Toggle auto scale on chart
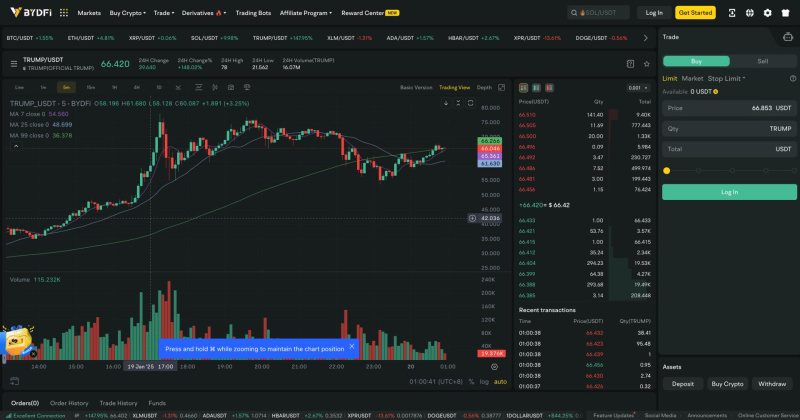Viewport: 800px width, 420px height. (x=500, y=381)
